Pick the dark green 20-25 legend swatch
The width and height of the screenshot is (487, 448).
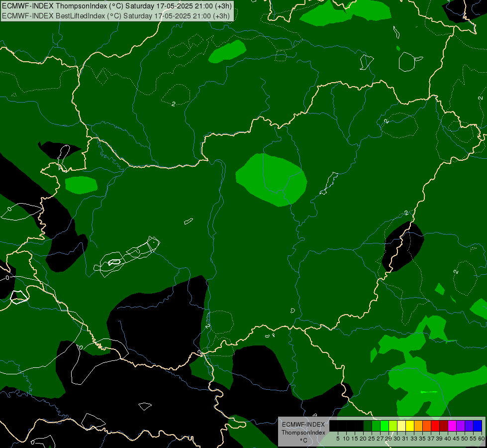[x=368, y=426]
